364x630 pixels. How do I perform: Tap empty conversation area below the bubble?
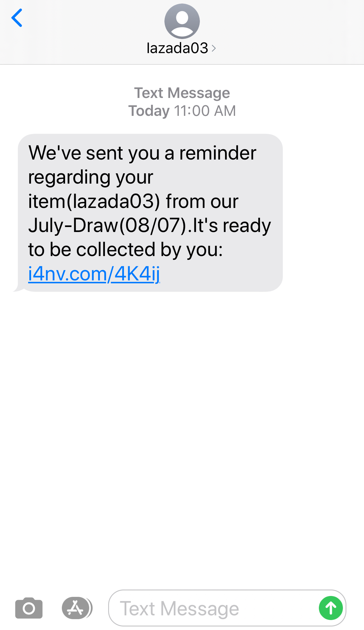pos(182,440)
